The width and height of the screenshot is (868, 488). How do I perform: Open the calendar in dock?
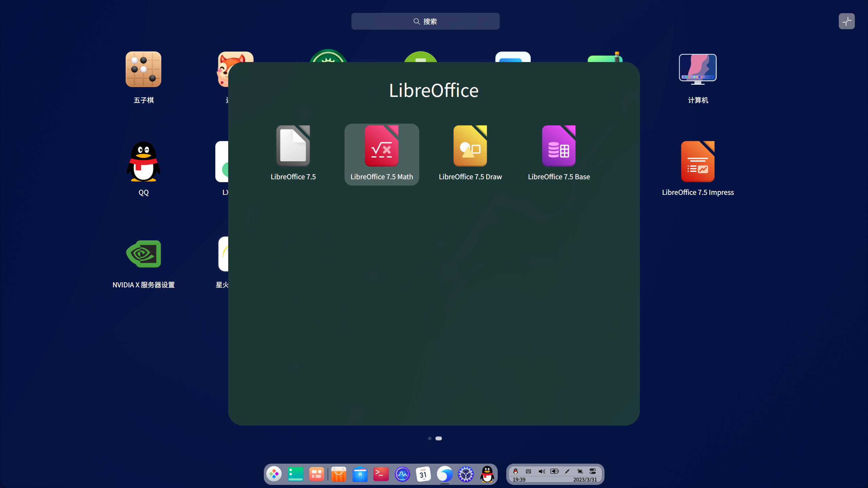tap(423, 474)
